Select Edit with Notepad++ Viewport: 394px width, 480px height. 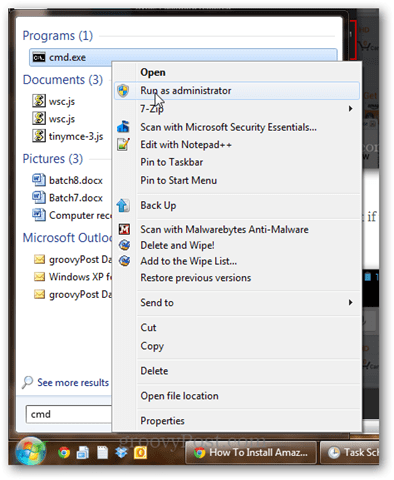pyautogui.click(x=237, y=145)
